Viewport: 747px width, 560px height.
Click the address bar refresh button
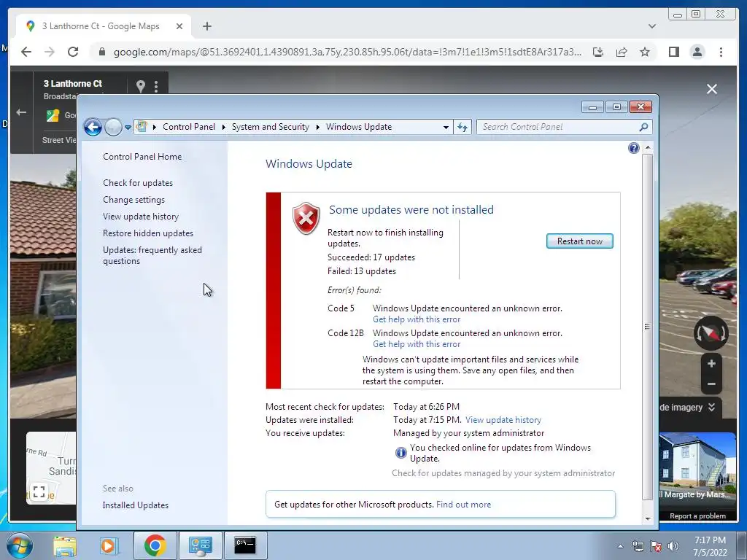tap(462, 127)
